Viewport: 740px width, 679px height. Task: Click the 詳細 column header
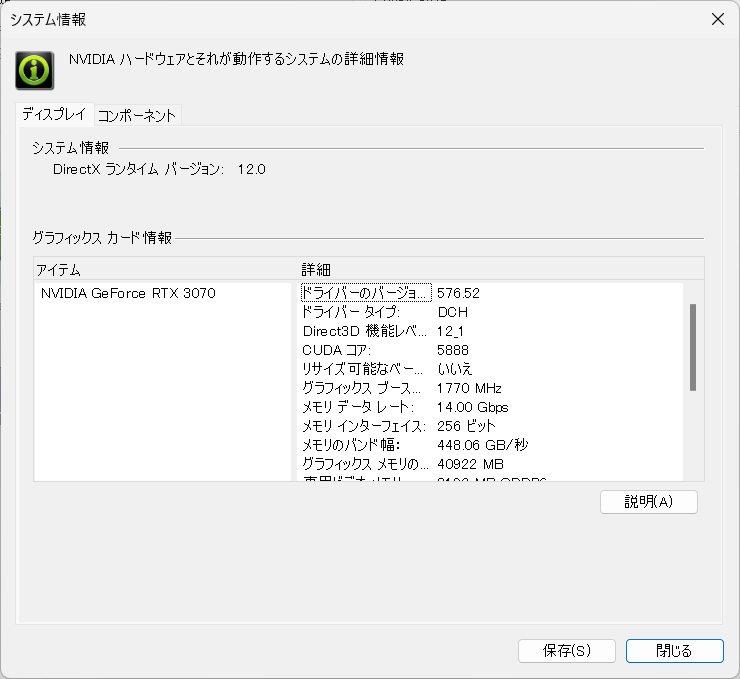[x=316, y=270]
